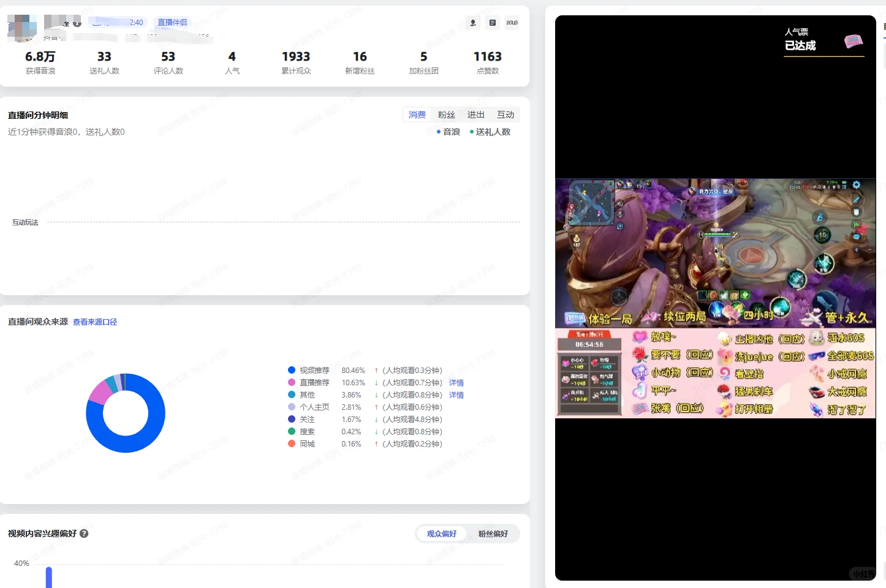The width and height of the screenshot is (886, 588).
Task: Select the 粉丝偏好 tab
Action: coord(493,533)
